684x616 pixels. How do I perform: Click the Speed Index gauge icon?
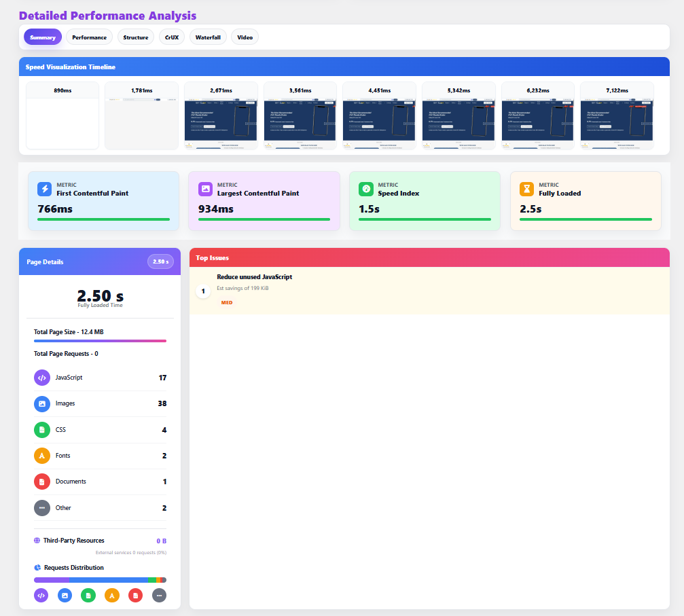[366, 189]
